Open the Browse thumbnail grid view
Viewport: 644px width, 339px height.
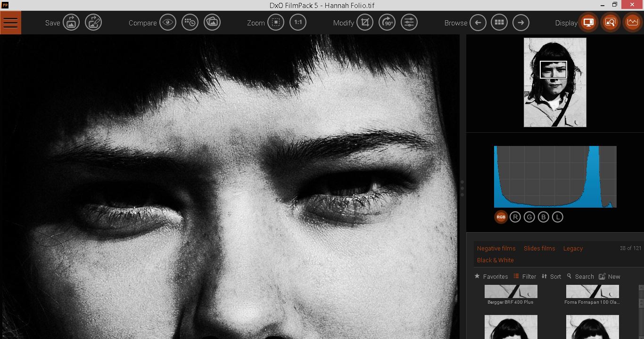click(x=499, y=23)
